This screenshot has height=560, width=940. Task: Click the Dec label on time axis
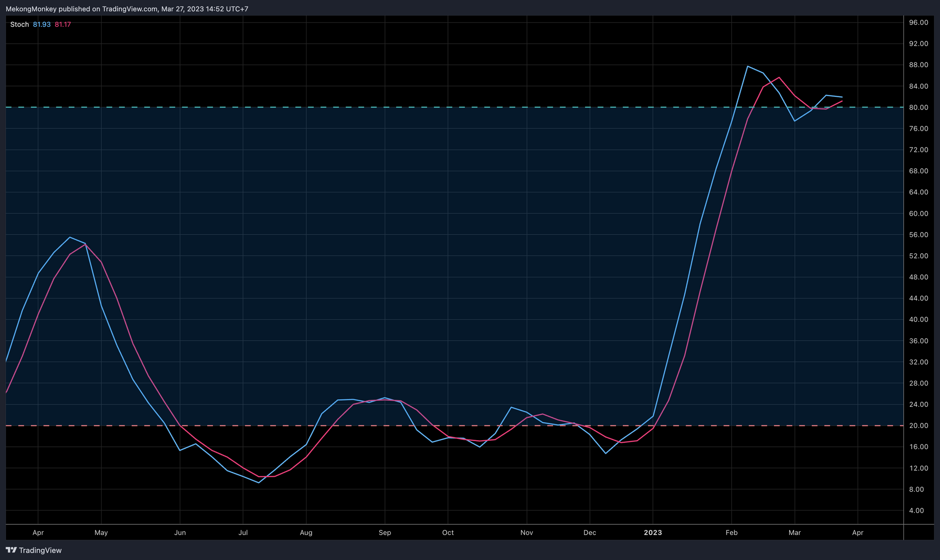pos(590,533)
